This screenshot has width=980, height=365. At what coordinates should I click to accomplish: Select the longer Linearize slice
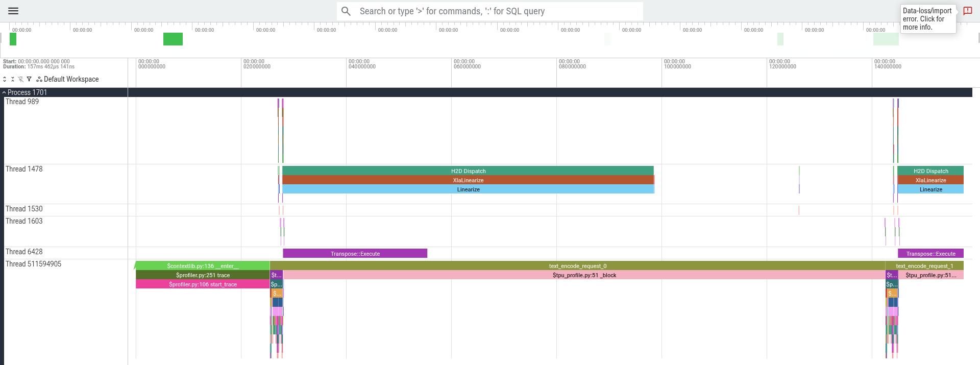pos(468,189)
